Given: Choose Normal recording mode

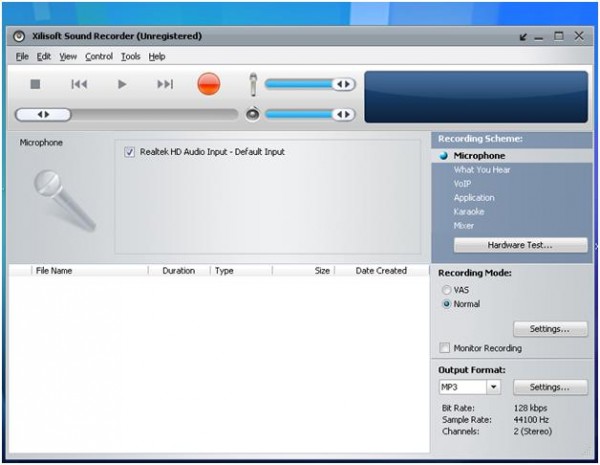Looking at the screenshot, I should (446, 304).
